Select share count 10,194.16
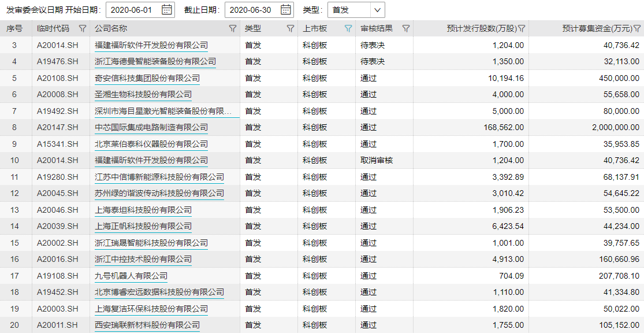 pos(506,78)
